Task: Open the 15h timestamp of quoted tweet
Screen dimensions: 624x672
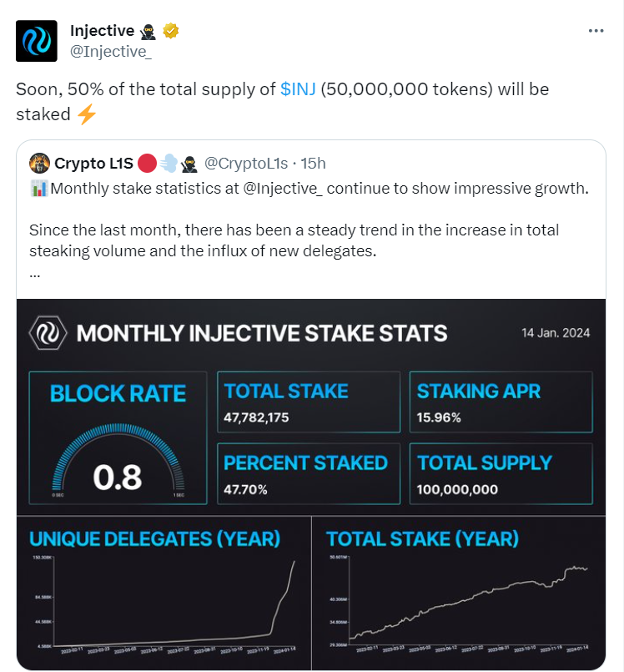Action: click(314, 162)
